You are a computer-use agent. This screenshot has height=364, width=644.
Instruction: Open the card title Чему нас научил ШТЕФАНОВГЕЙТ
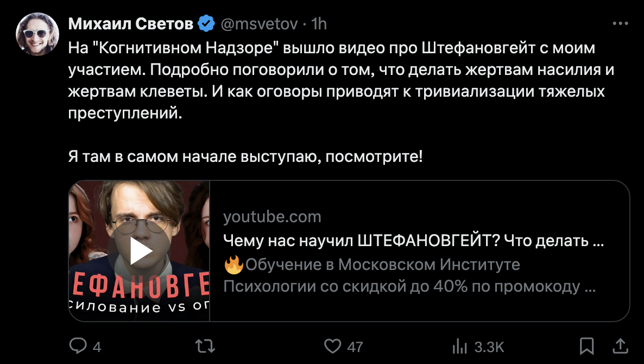[414, 241]
